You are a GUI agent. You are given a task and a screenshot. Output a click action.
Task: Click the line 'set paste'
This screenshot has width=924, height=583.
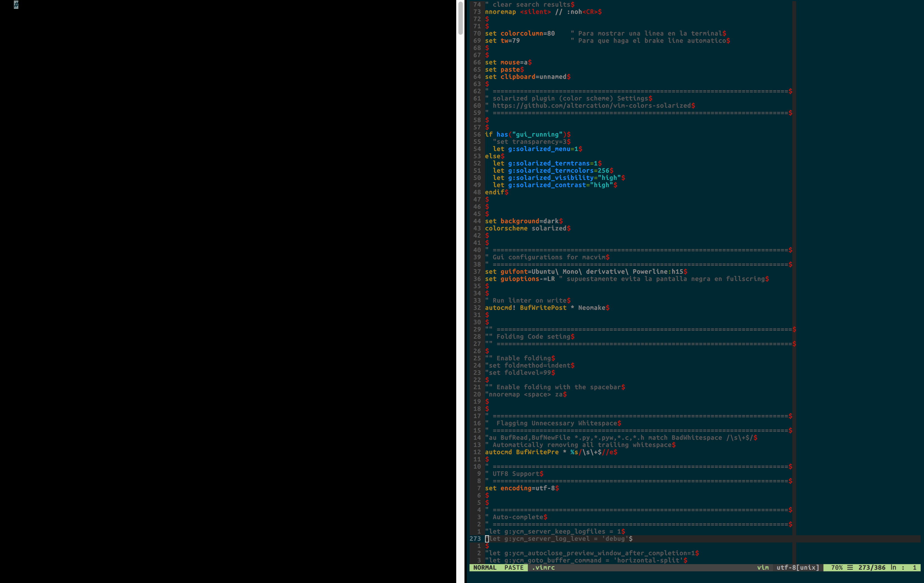(504, 69)
